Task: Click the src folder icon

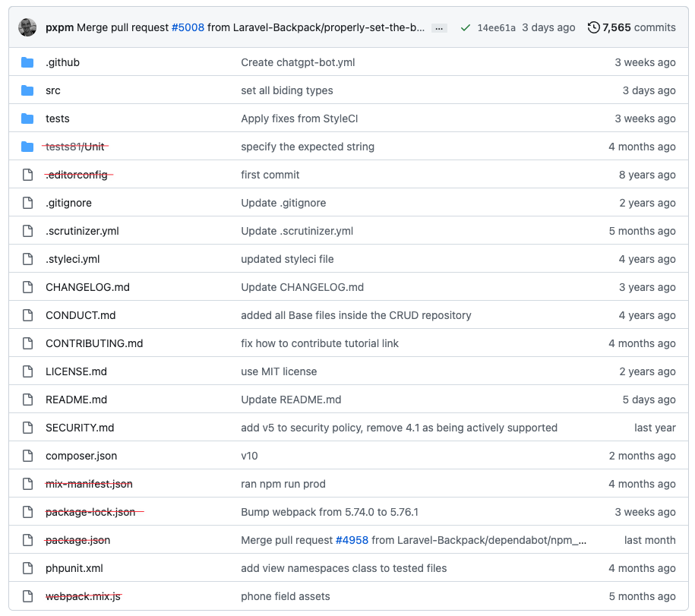Action: [29, 90]
